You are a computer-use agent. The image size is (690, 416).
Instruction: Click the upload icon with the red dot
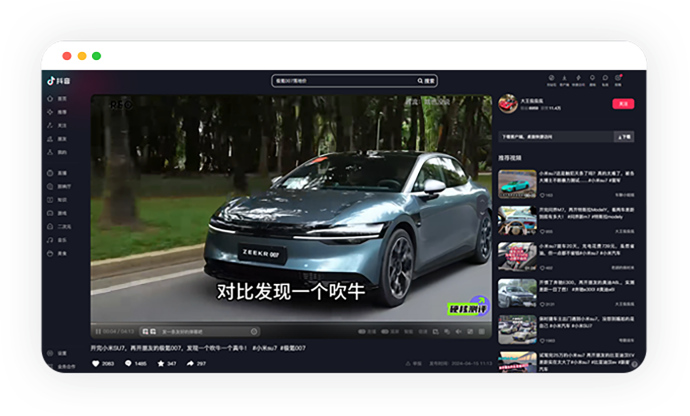point(618,80)
